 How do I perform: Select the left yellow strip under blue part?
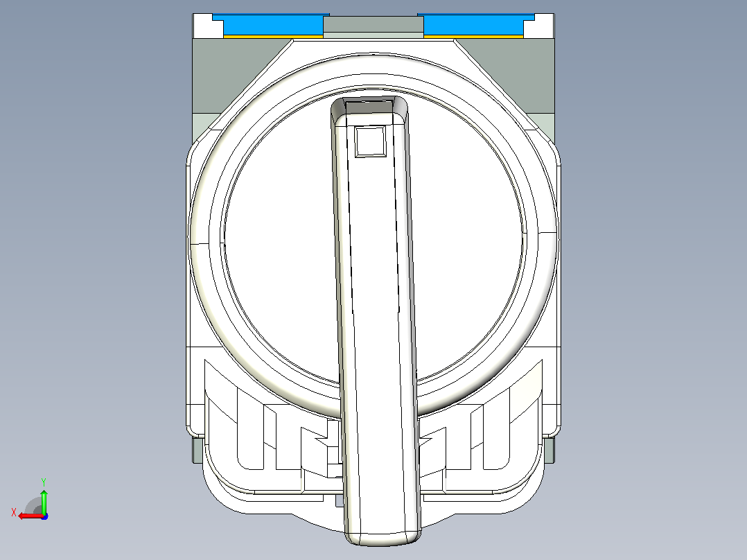(273, 36)
